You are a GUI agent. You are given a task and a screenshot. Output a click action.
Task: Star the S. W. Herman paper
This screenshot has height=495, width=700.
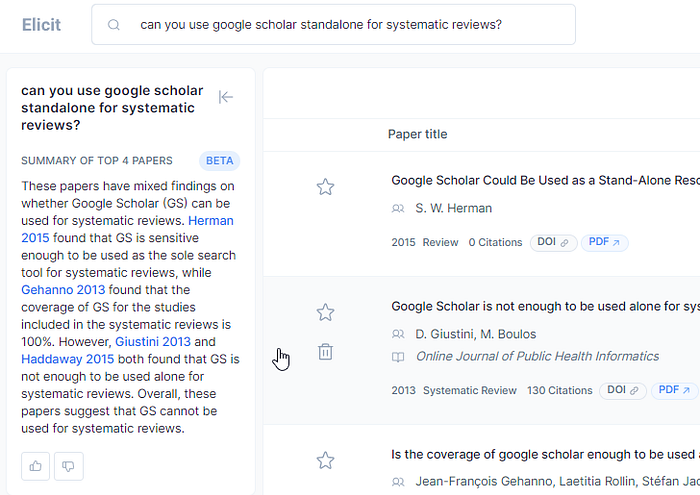click(325, 187)
